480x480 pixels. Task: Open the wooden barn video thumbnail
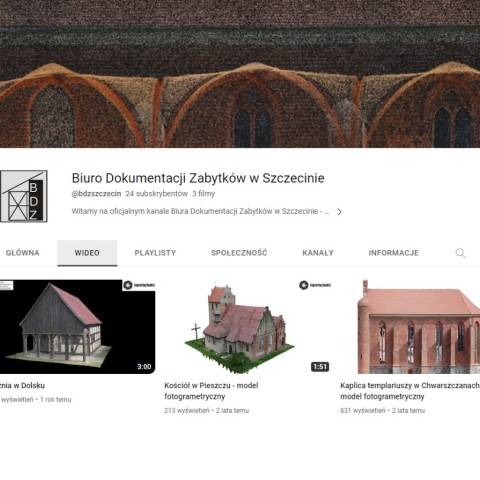coord(77,327)
